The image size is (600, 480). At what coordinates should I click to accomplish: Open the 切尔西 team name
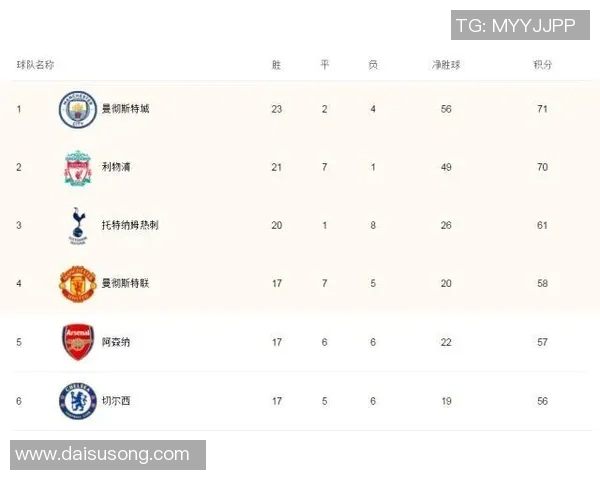[116, 401]
